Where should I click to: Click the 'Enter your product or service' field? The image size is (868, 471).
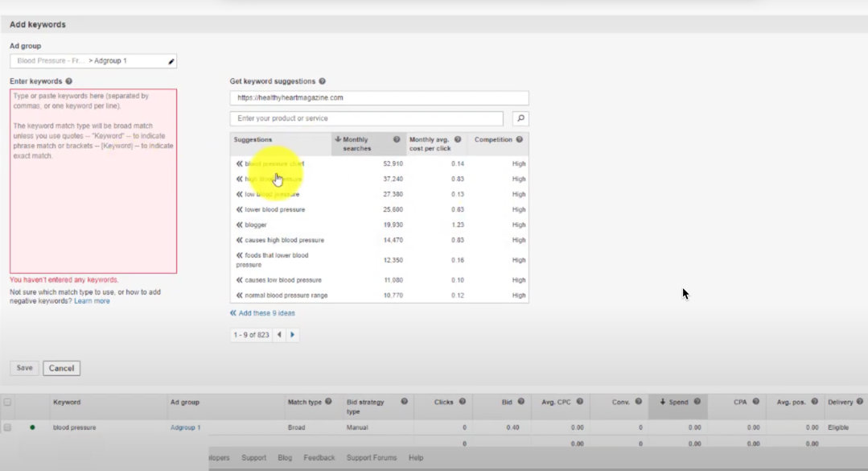pos(367,118)
